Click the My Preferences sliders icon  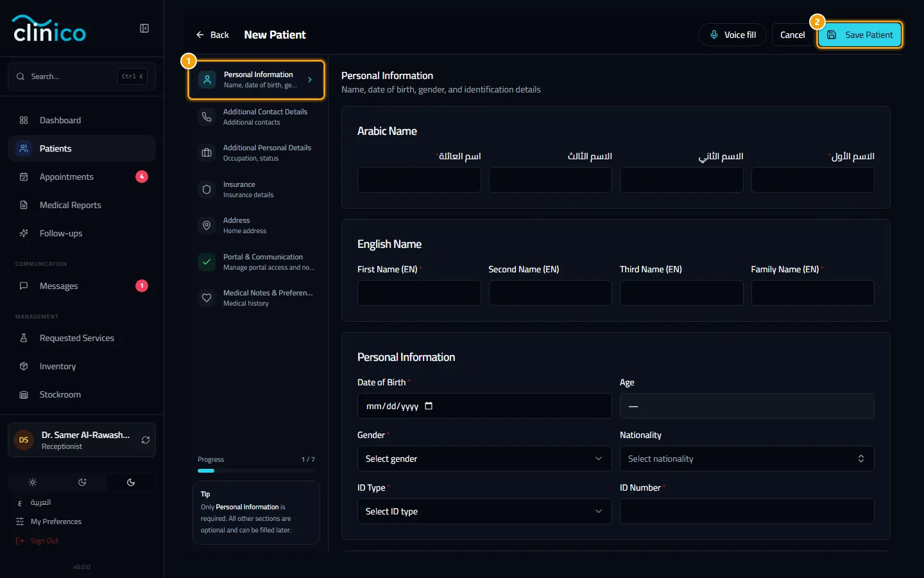(x=20, y=521)
